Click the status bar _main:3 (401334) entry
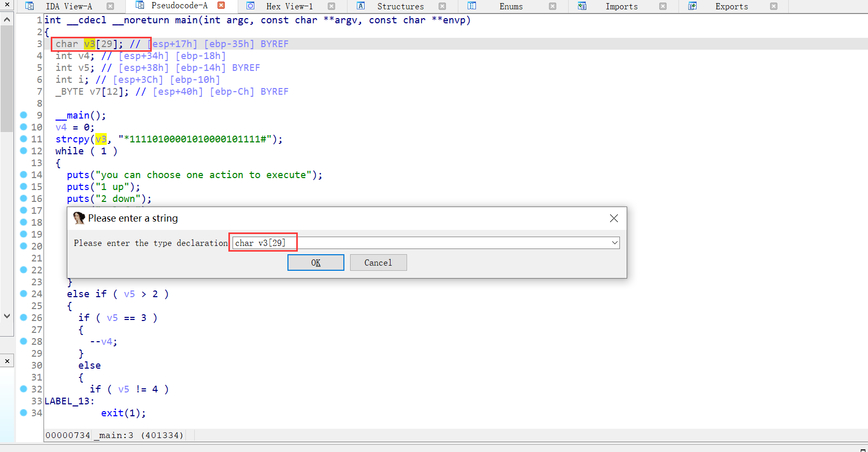 [139, 435]
